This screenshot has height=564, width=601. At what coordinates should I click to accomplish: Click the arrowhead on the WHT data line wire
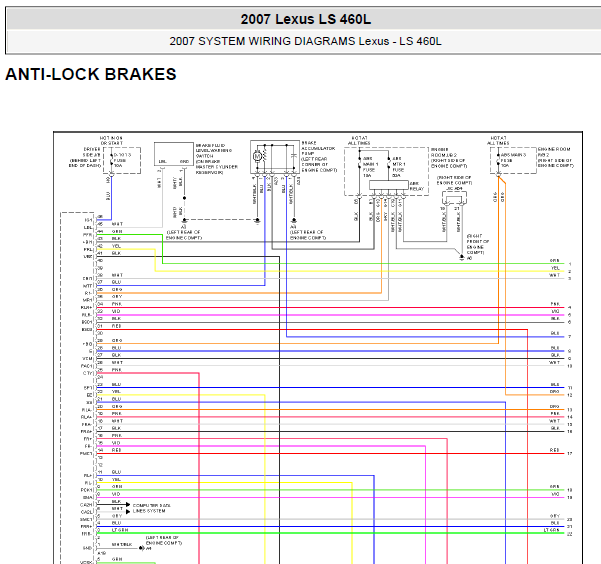click(128, 512)
